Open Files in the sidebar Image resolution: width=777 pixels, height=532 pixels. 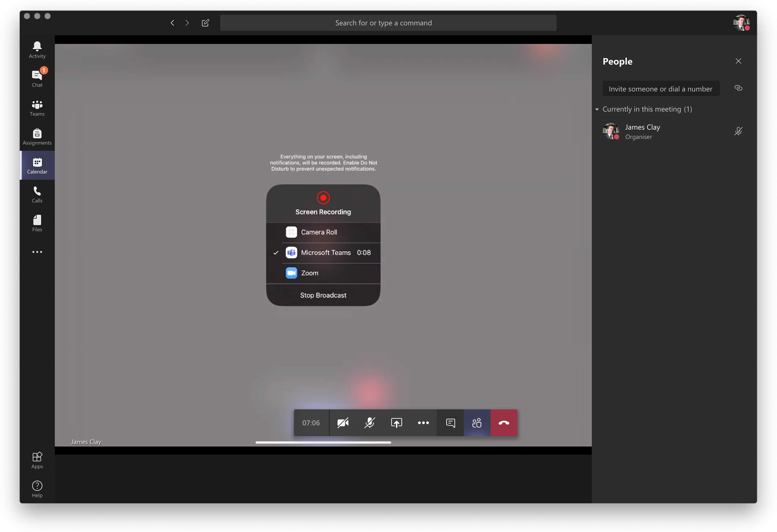click(x=37, y=224)
